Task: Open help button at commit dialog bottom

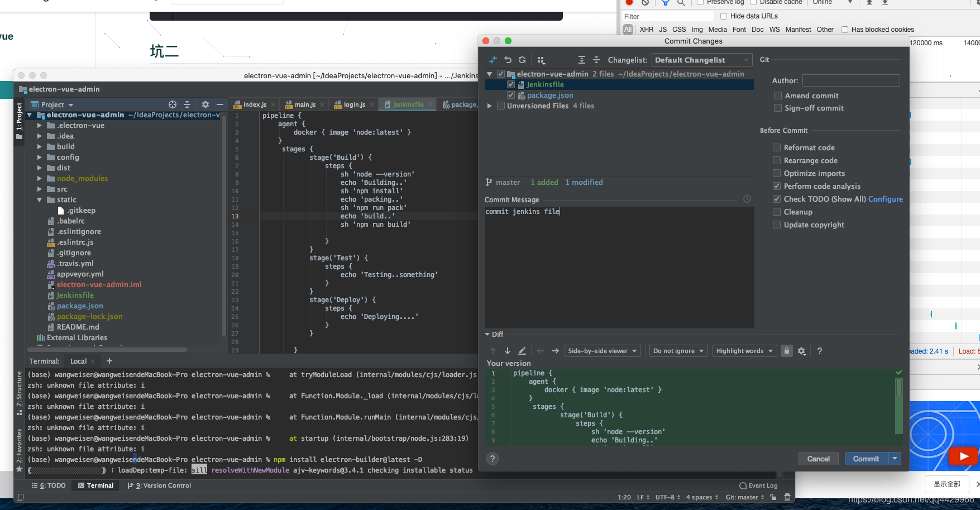Action: [x=493, y=459]
